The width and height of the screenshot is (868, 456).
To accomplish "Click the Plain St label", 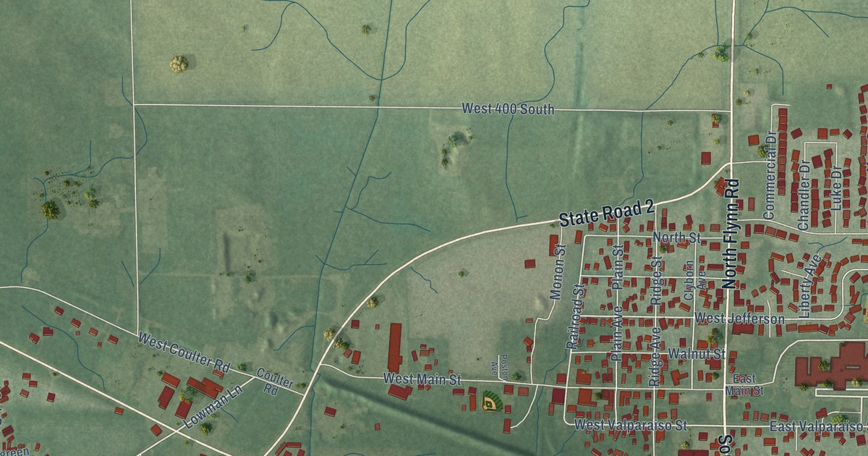I will click(617, 267).
